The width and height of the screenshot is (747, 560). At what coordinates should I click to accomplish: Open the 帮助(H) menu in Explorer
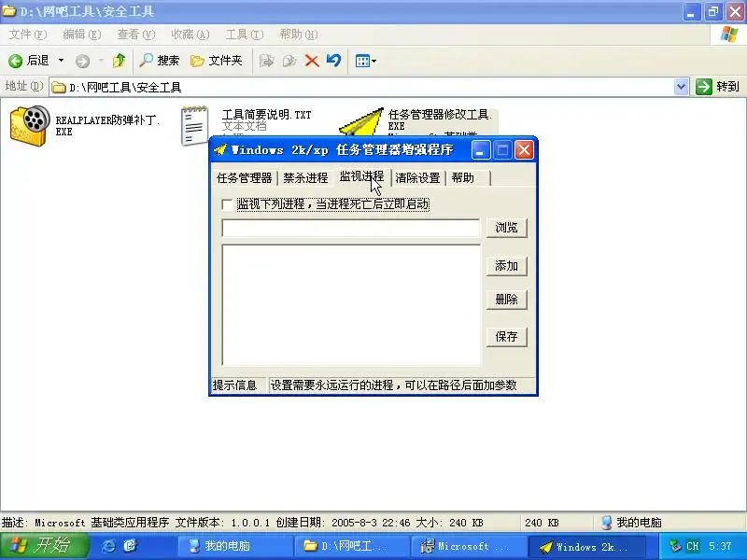tap(299, 35)
